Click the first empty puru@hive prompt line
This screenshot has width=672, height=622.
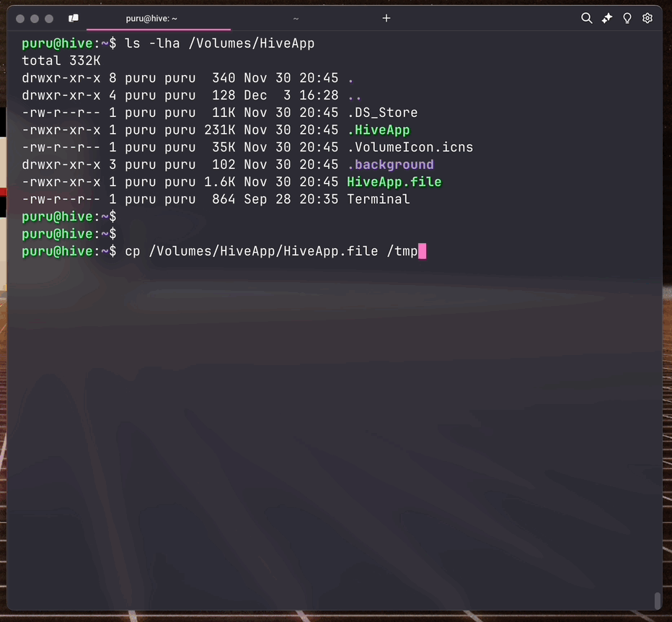tap(69, 216)
